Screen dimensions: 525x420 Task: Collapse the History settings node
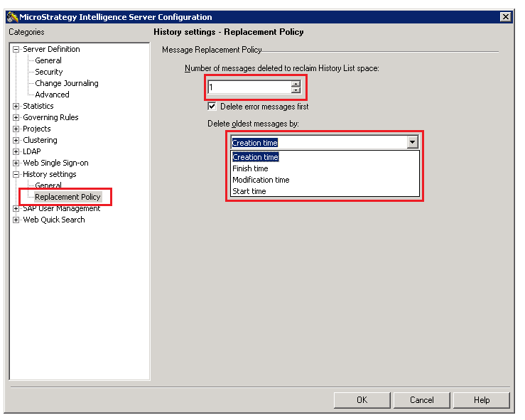16,175
